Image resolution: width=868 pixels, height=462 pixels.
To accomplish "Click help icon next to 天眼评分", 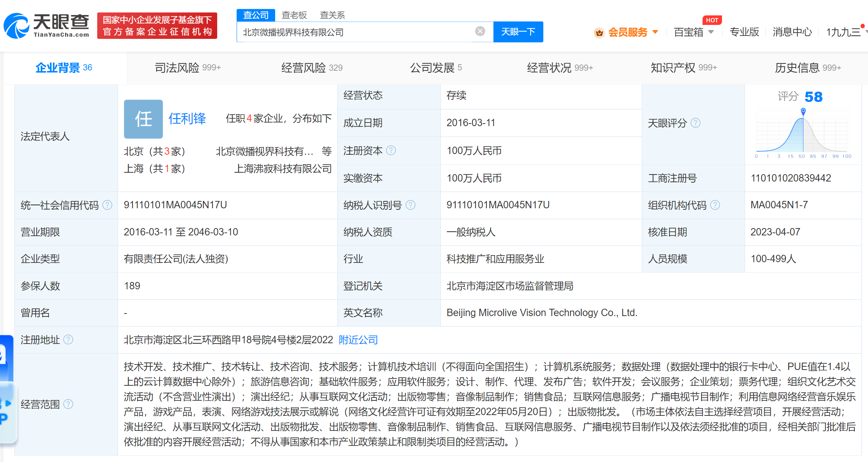I will tap(696, 123).
